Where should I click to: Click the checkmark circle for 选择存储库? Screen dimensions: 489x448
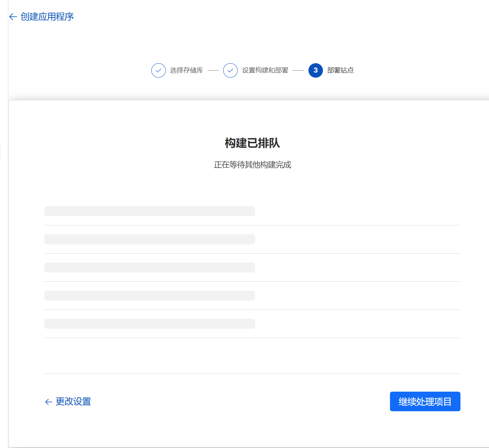tap(159, 70)
